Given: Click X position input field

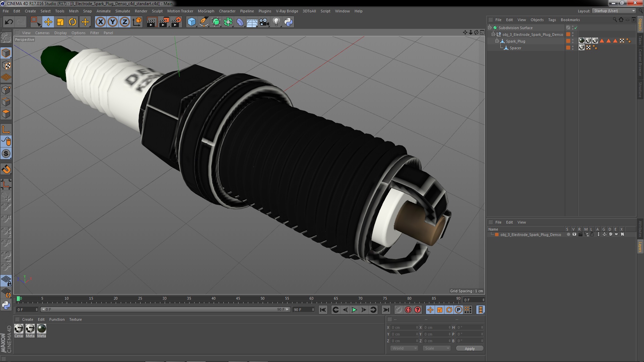Looking at the screenshot, I should click(x=404, y=327).
